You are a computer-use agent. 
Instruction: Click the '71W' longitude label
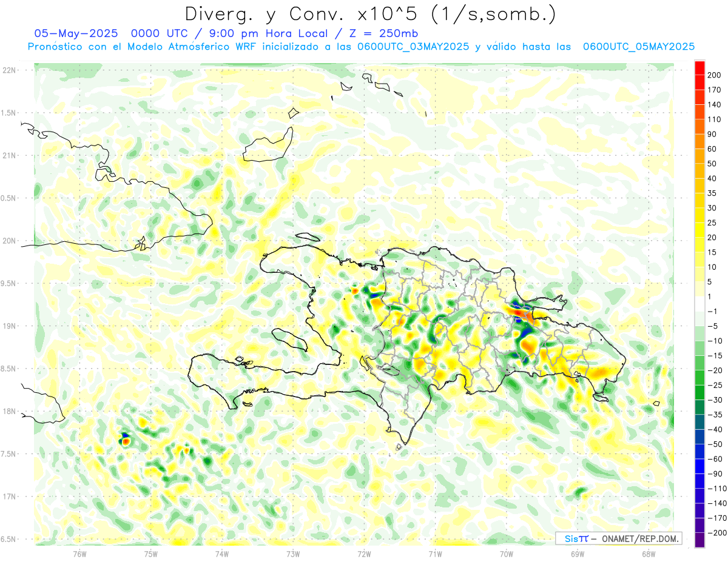pyautogui.click(x=435, y=554)
